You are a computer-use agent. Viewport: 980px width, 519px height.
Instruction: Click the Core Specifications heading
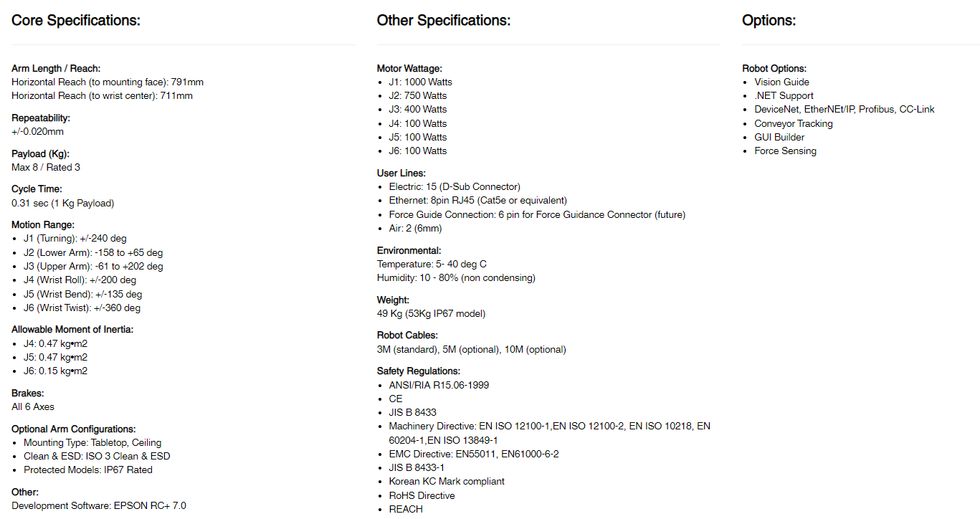click(x=76, y=21)
